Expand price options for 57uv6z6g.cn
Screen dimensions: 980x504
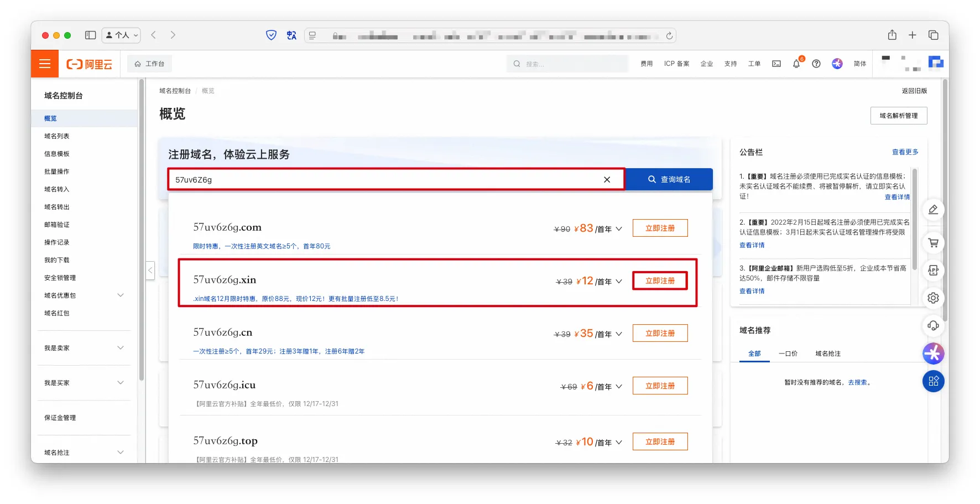619,334
